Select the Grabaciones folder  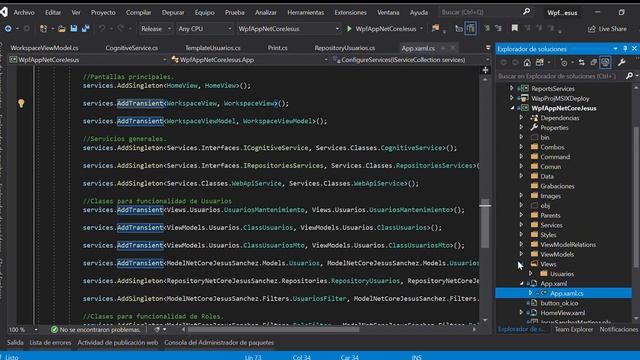pos(557,186)
